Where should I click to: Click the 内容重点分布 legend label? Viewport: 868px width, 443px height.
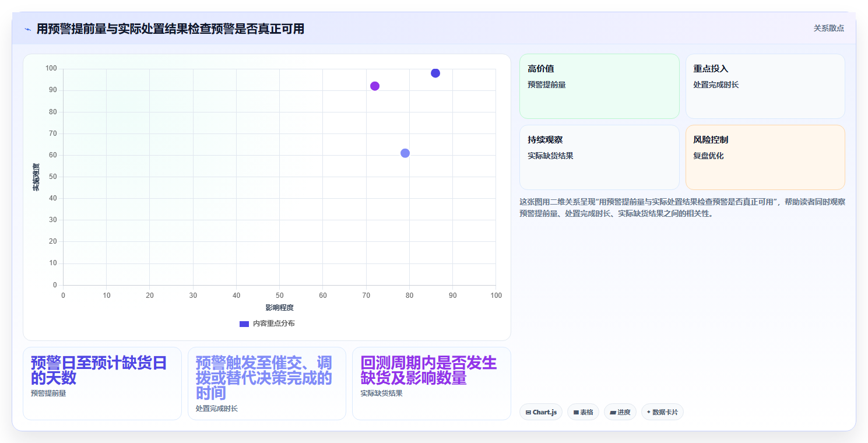tap(274, 324)
